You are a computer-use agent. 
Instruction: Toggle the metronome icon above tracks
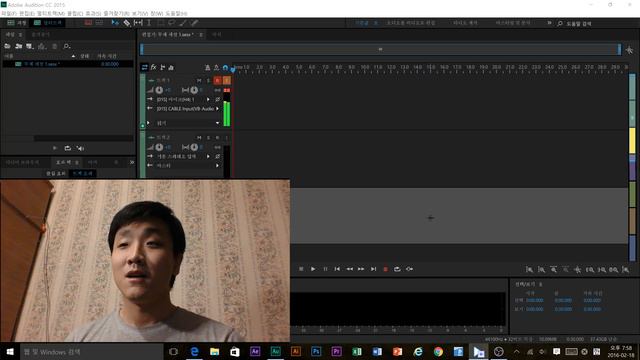(207, 67)
